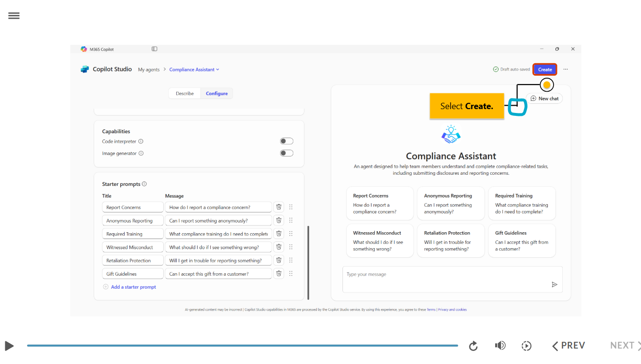Click the Retaliation Protection title field
The width and height of the screenshot is (641, 364).
tap(133, 260)
